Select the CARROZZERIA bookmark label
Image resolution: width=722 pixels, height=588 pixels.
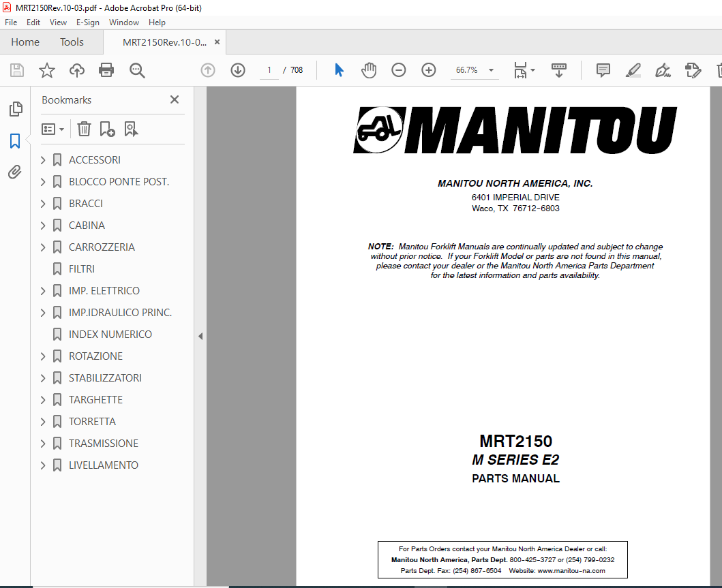coord(102,247)
